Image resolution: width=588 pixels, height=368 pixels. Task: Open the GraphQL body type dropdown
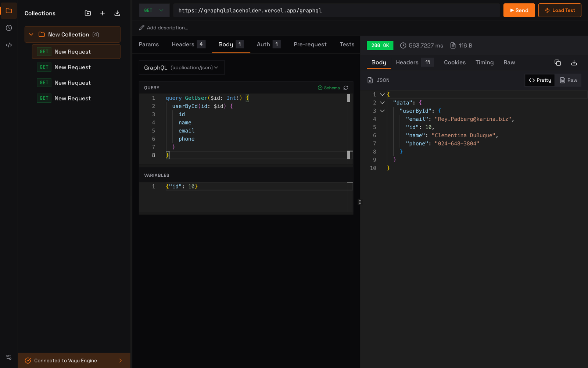click(x=182, y=68)
